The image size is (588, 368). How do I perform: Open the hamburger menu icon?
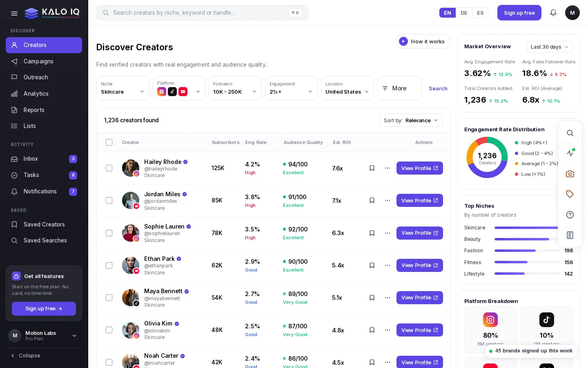coord(14,13)
